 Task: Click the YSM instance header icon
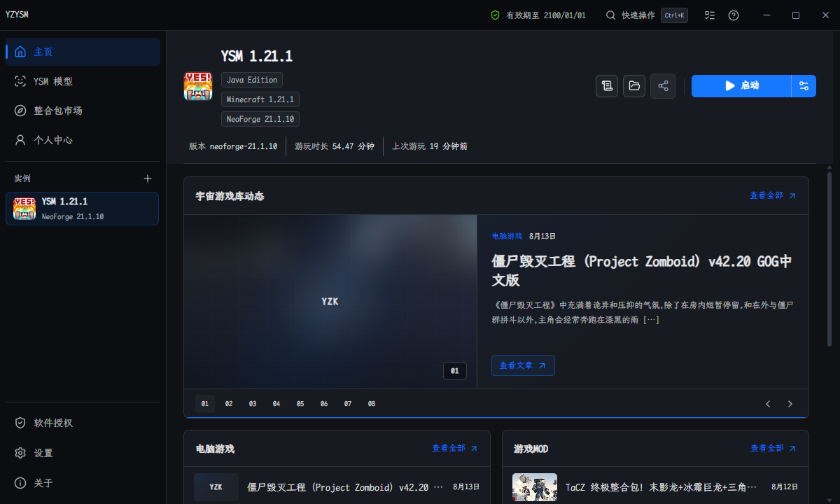point(198,86)
